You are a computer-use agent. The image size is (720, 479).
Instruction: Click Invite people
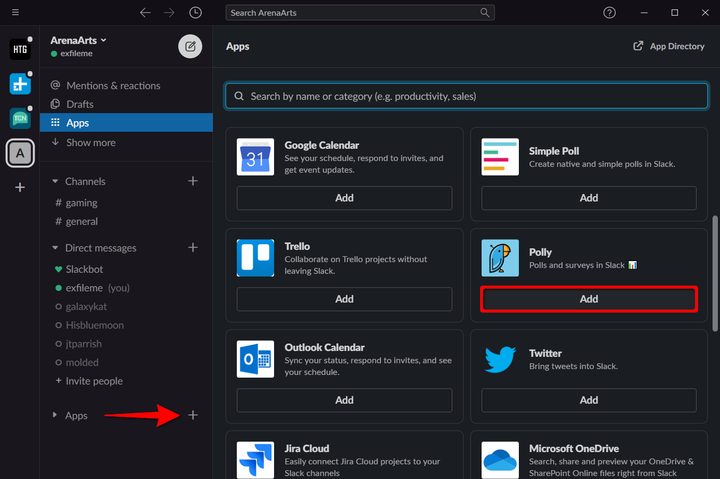126,381
